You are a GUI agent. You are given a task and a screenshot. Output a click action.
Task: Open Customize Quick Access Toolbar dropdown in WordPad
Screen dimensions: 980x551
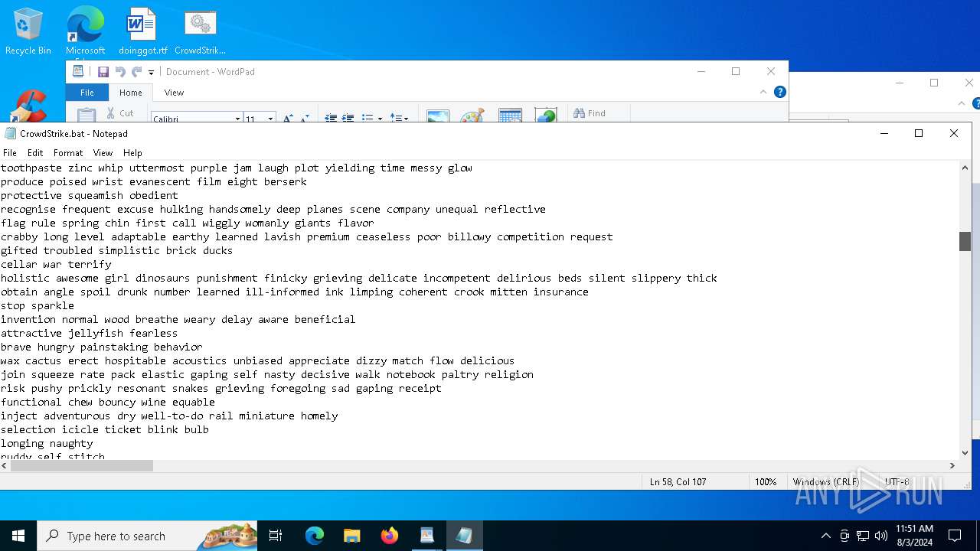click(151, 73)
